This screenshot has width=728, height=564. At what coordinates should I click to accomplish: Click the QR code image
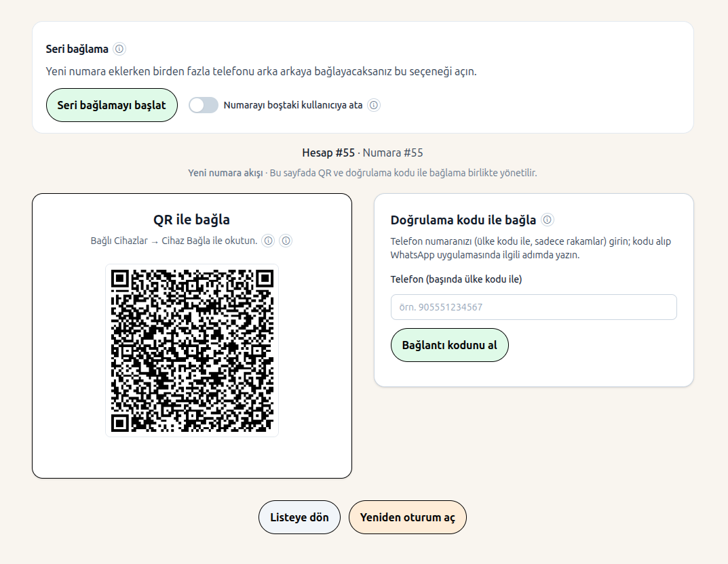(192, 350)
